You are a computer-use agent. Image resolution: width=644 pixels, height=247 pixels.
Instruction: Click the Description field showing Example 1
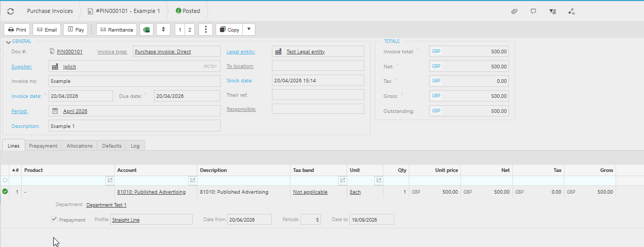pos(134,126)
